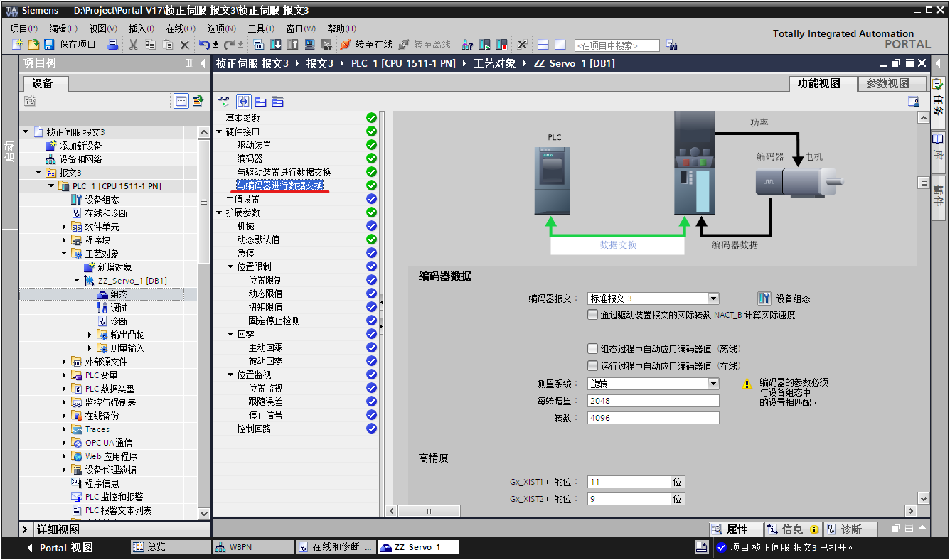
Task: Collapse the 硬件接口 navigation node
Action: click(220, 131)
